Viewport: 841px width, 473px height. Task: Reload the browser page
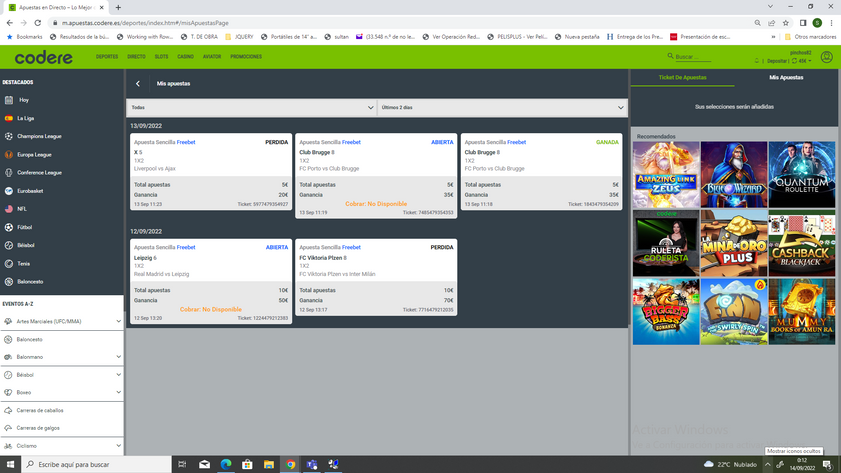pyautogui.click(x=38, y=23)
